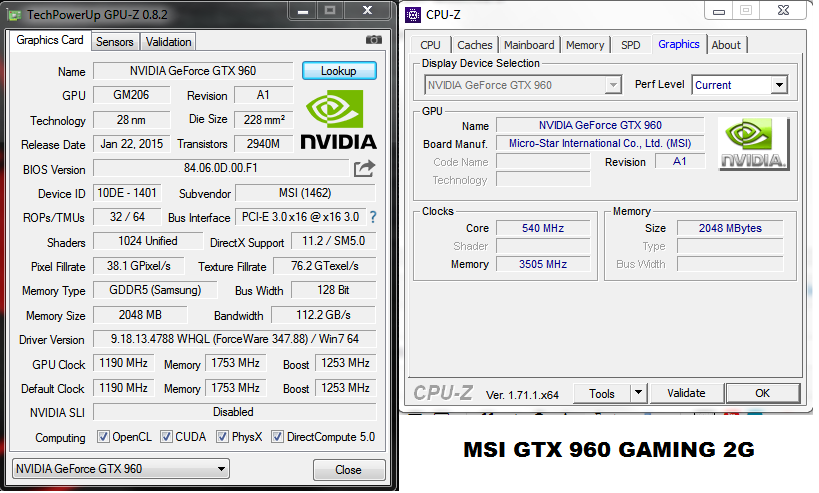Click the Bus Interface question mark icon

(373, 217)
